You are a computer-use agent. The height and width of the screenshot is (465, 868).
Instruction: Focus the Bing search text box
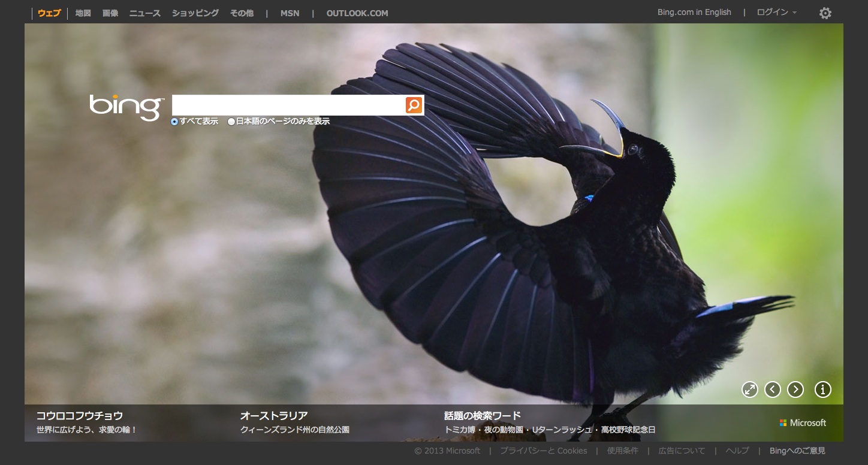tap(288, 105)
